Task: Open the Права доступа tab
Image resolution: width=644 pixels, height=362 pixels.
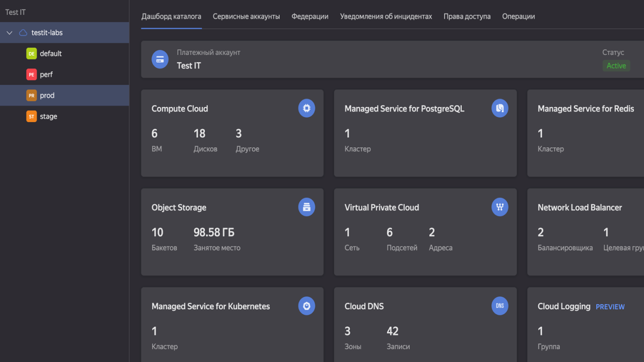Action: pos(467,17)
